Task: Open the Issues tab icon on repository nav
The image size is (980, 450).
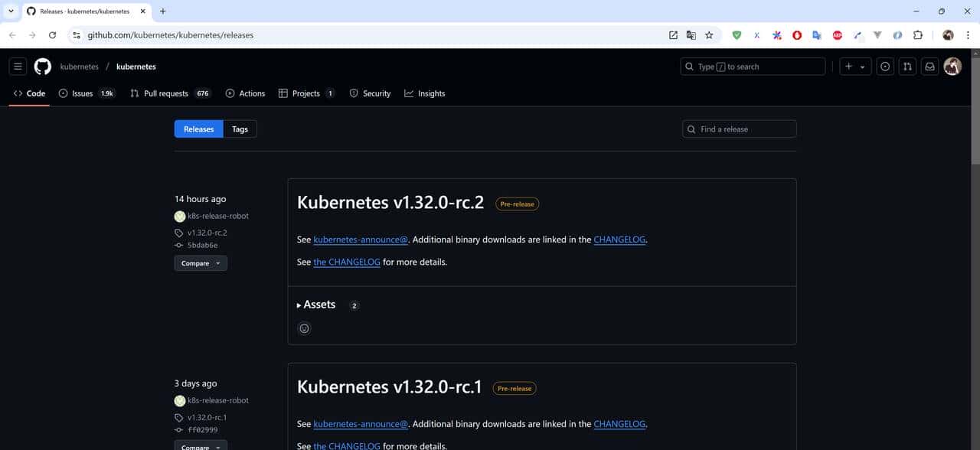Action: click(x=63, y=93)
